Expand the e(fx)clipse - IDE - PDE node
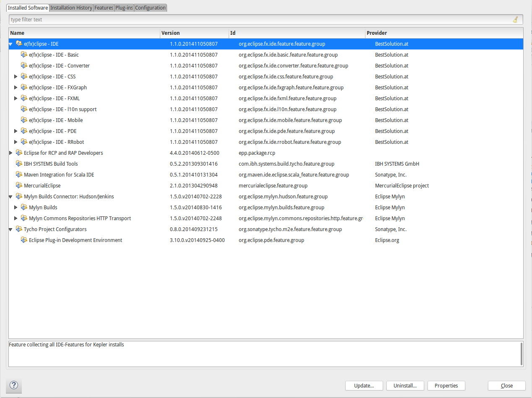The height and width of the screenshot is (398, 532). coord(16,131)
